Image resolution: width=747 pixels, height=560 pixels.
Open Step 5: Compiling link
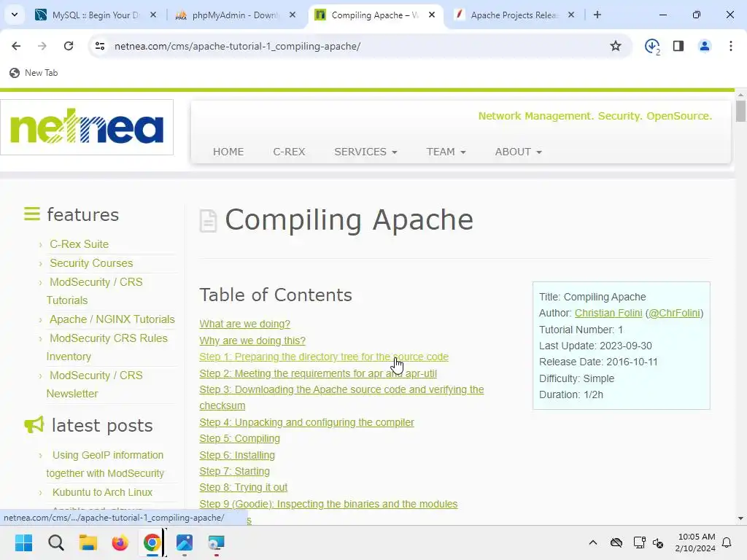point(239,438)
